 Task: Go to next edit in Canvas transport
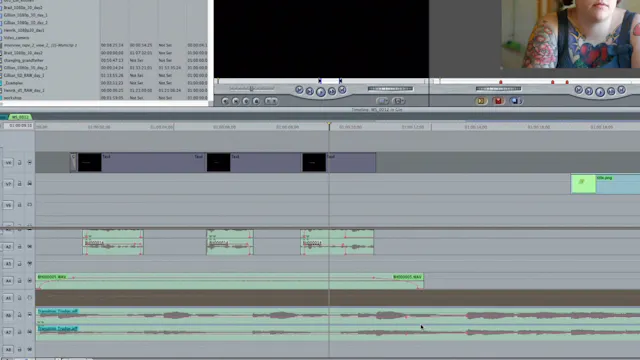[x=621, y=90]
